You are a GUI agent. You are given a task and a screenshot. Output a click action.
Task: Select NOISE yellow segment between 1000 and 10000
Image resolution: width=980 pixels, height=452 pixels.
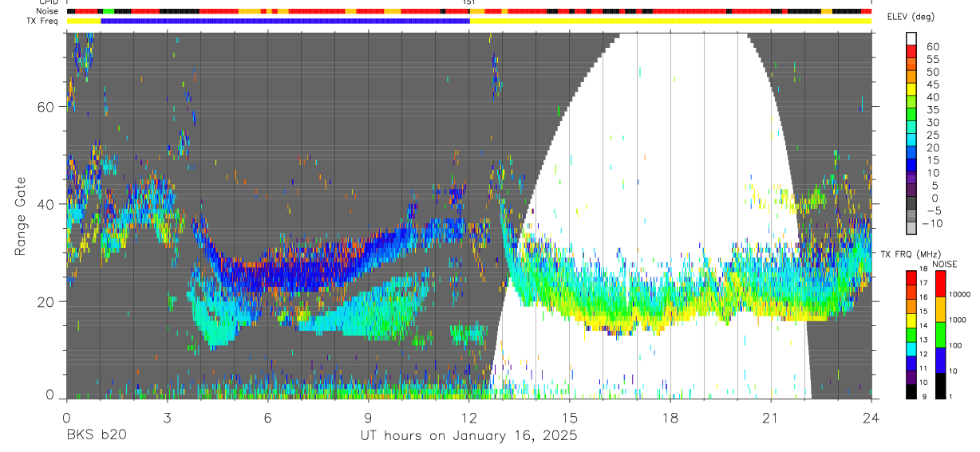[x=940, y=309]
